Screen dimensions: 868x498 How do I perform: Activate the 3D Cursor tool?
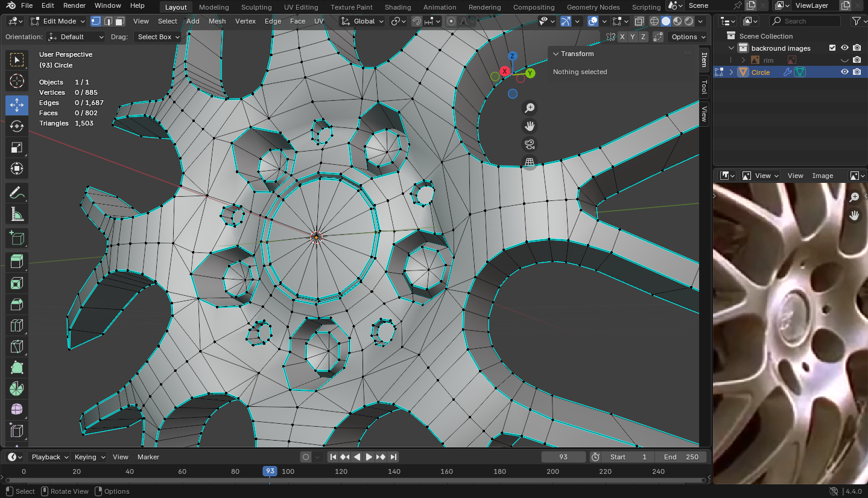17,81
